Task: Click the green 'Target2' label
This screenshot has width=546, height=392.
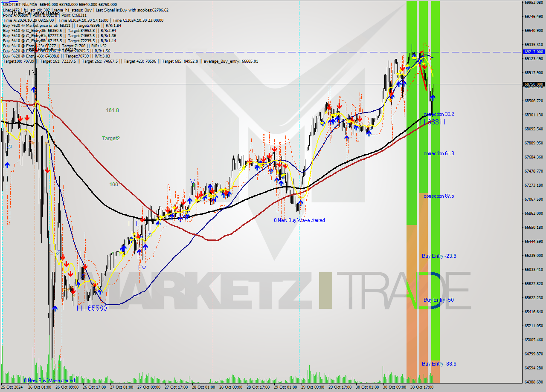Action: pos(111,138)
